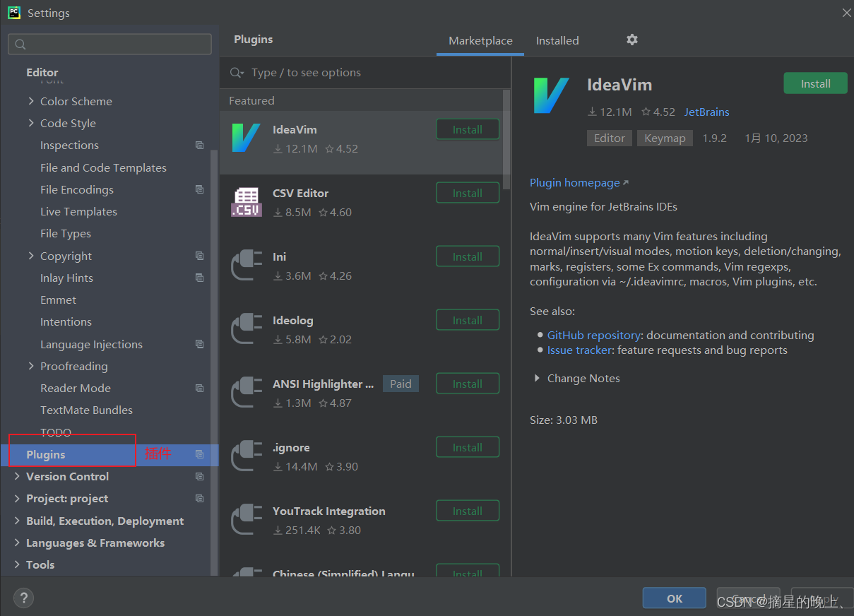Expand the Copyright tree node
This screenshot has width=854, height=616.
tap(31, 256)
